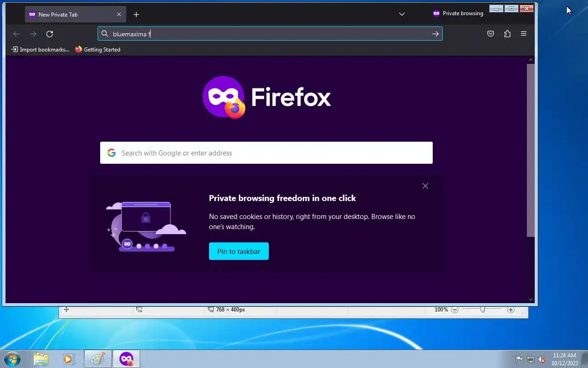Expand the list all tabs chevron
This screenshot has width=588, height=368.
[401, 14]
